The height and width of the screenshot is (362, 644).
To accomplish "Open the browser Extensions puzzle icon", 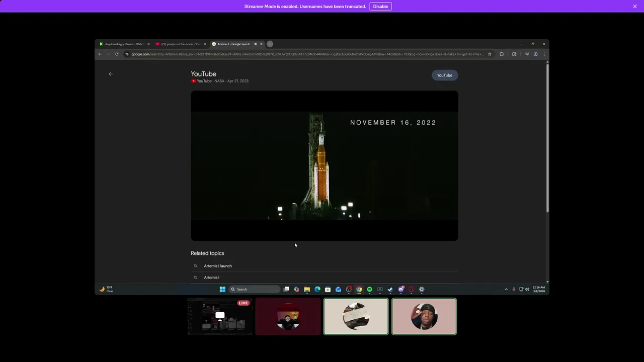I will pos(502,54).
